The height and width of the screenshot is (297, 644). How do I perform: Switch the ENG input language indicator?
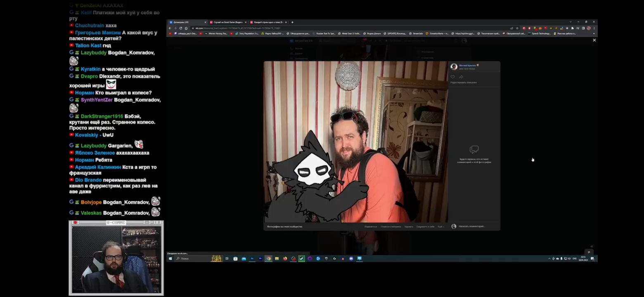575,259
